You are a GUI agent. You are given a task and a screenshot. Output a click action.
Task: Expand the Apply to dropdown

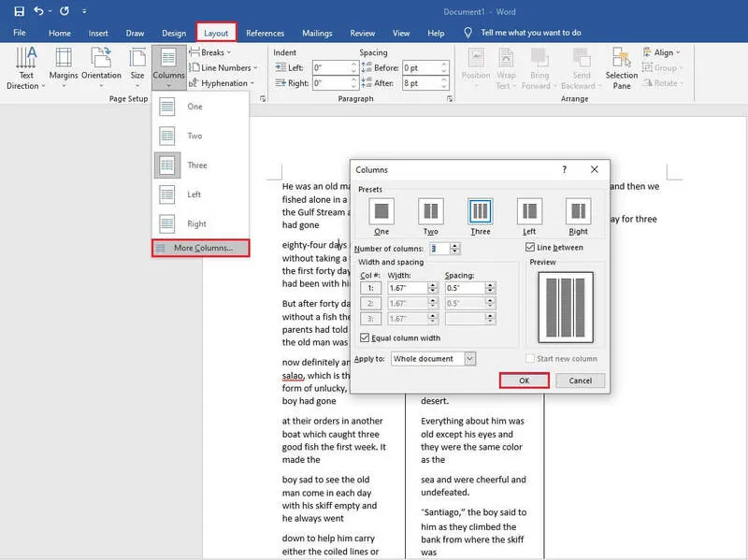(x=470, y=359)
